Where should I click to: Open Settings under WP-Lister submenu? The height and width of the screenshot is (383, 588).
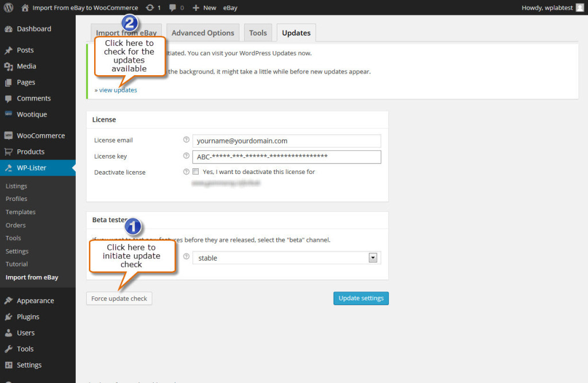17,252
